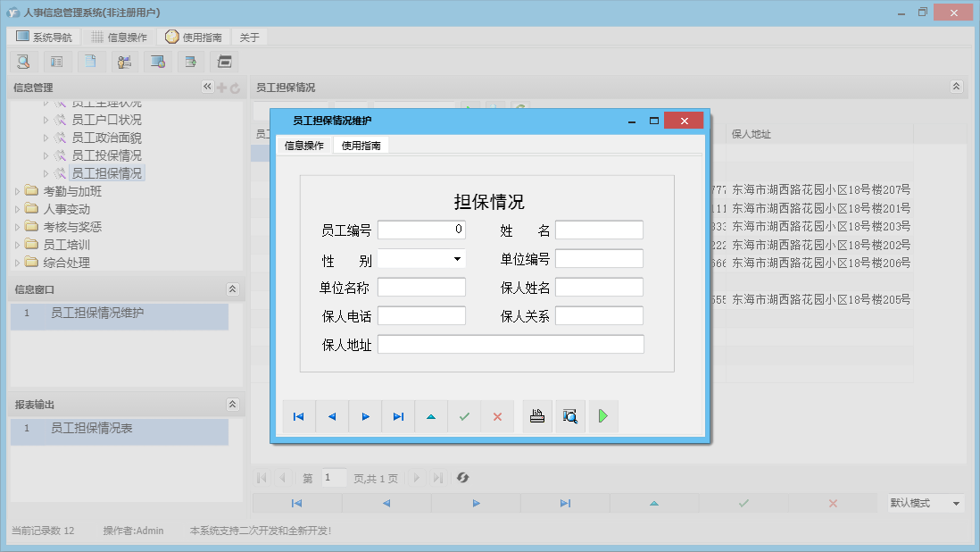Click the employee person icon on the toolbar
The image size is (980, 552).
[124, 61]
